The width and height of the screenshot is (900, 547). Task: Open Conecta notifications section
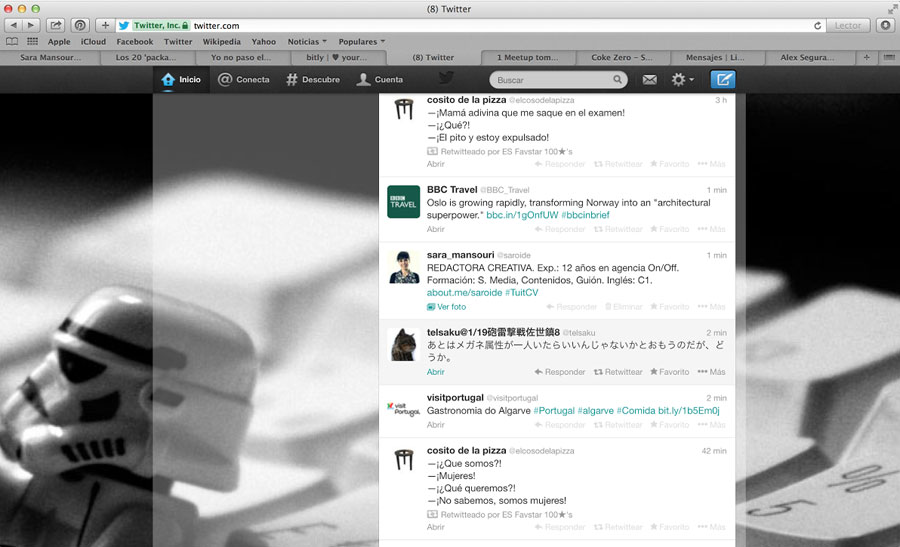pyautogui.click(x=243, y=80)
